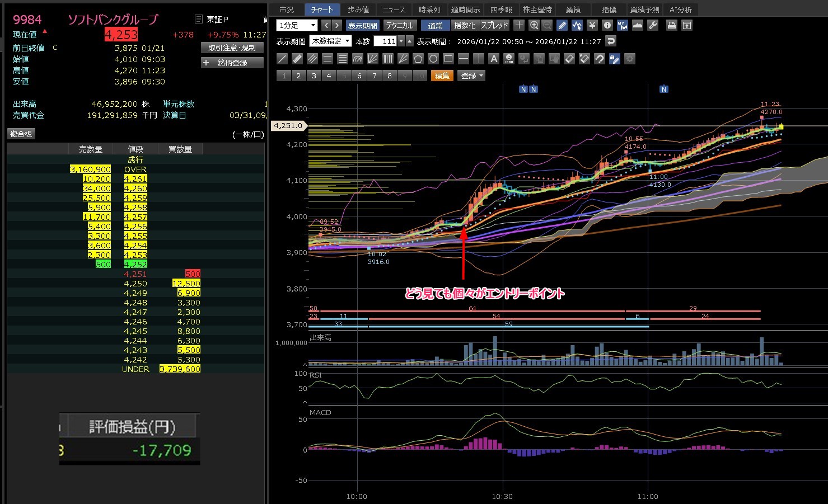Open the 1分足 timeframe dropdown
Image resolution: width=828 pixels, height=504 pixels.
click(297, 25)
